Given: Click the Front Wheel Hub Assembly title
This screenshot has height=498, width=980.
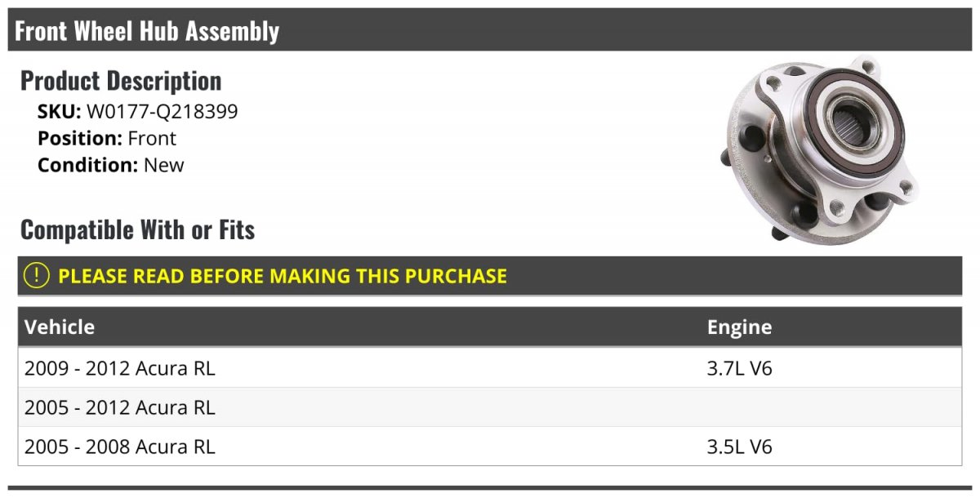Looking at the screenshot, I should pyautogui.click(x=147, y=31).
